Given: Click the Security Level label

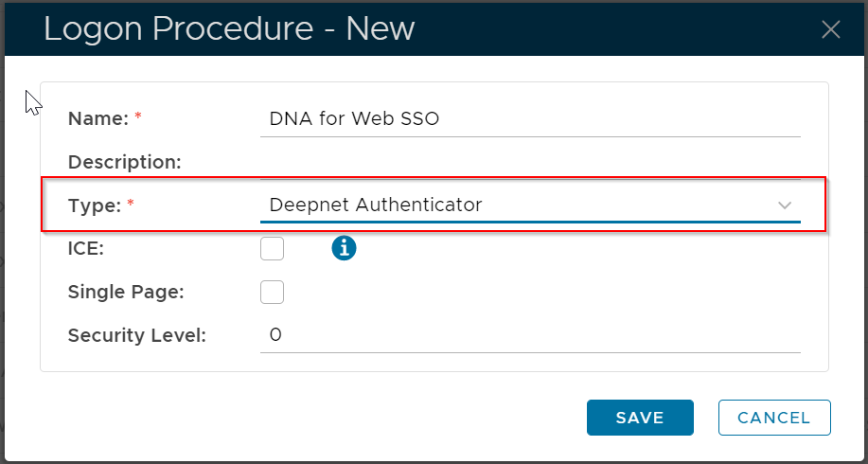Looking at the screenshot, I should 137,335.
